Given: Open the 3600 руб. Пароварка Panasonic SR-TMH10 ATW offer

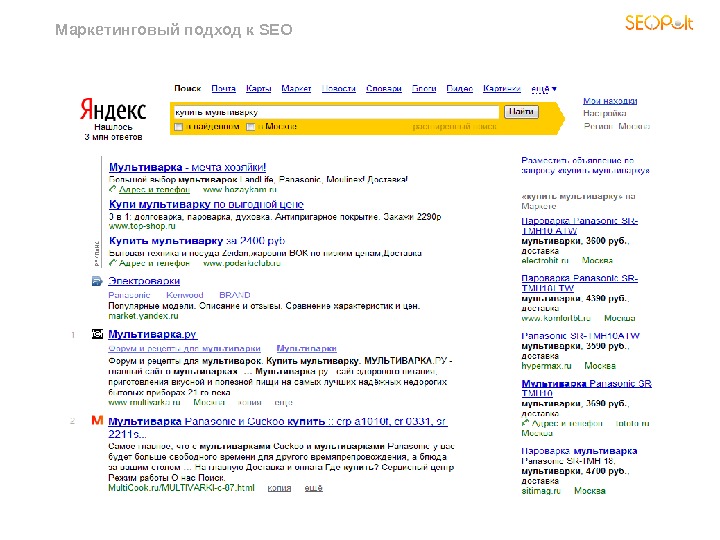Looking at the screenshot, I should pyautogui.click(x=579, y=225).
